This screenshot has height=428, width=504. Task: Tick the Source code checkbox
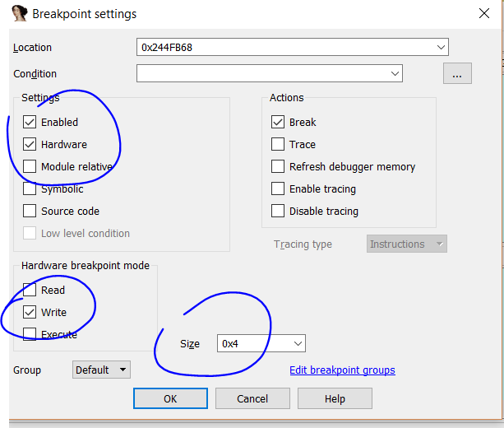[30, 212]
